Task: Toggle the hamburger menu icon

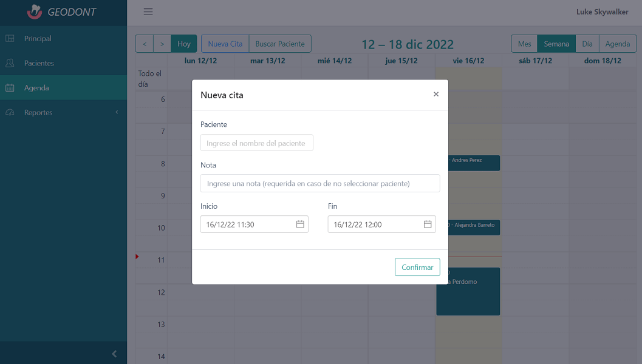Action: click(148, 12)
